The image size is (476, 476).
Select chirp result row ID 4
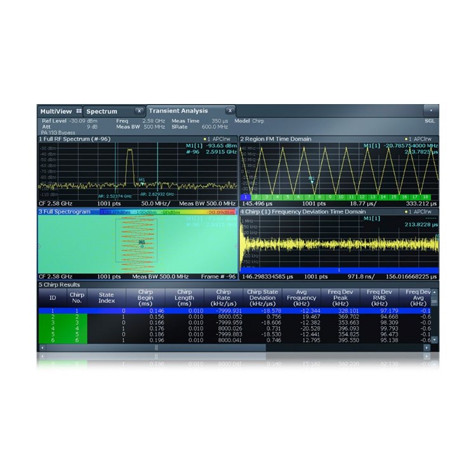234,328
